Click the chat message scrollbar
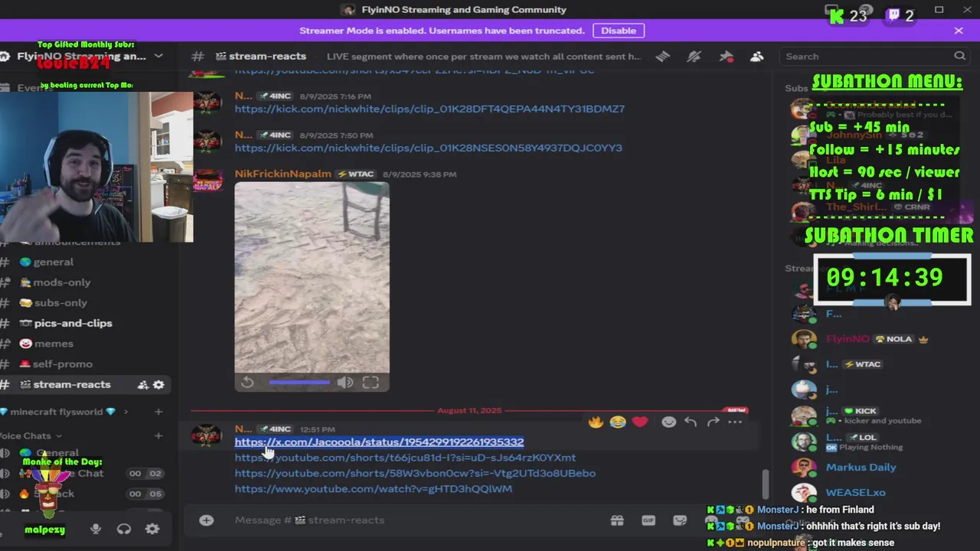This screenshot has height=551, width=980. coord(765,484)
